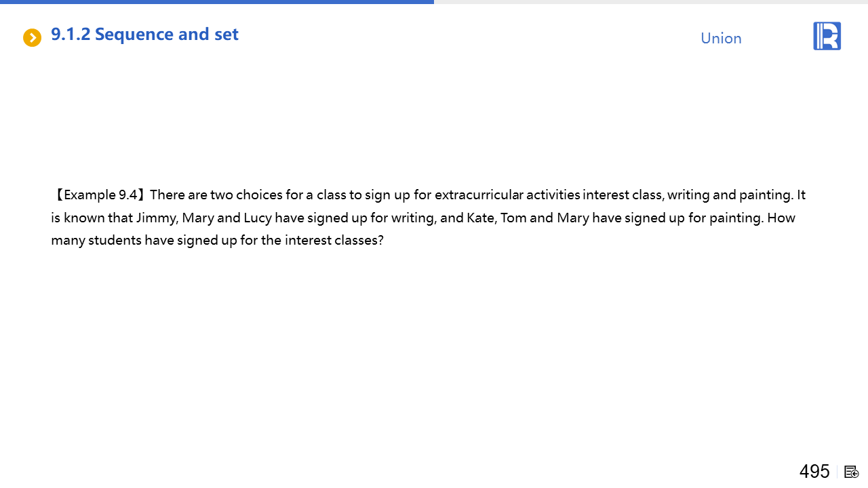This screenshot has width=868, height=488.
Task: Click the gray unfilled part of progress bar
Action: [651, 2]
